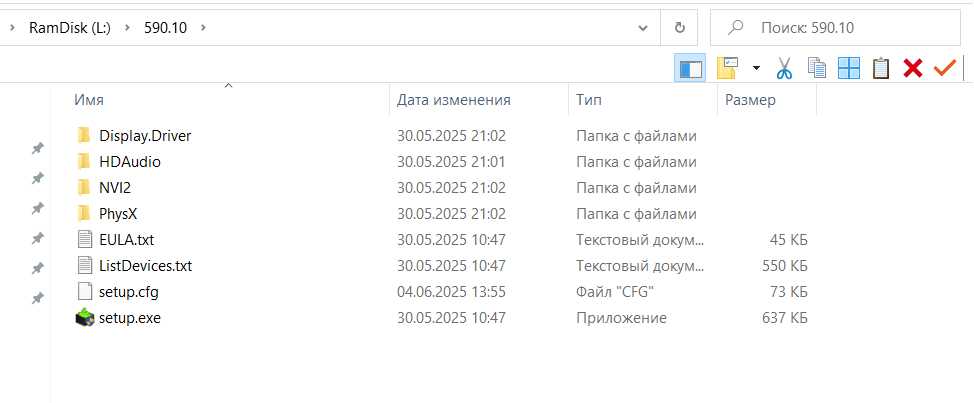974x403 pixels.
Task: Click the orange checkmark icon
Action: (944, 67)
